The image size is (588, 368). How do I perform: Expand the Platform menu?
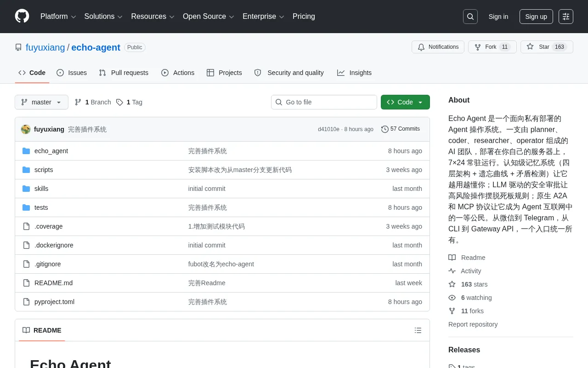58,17
